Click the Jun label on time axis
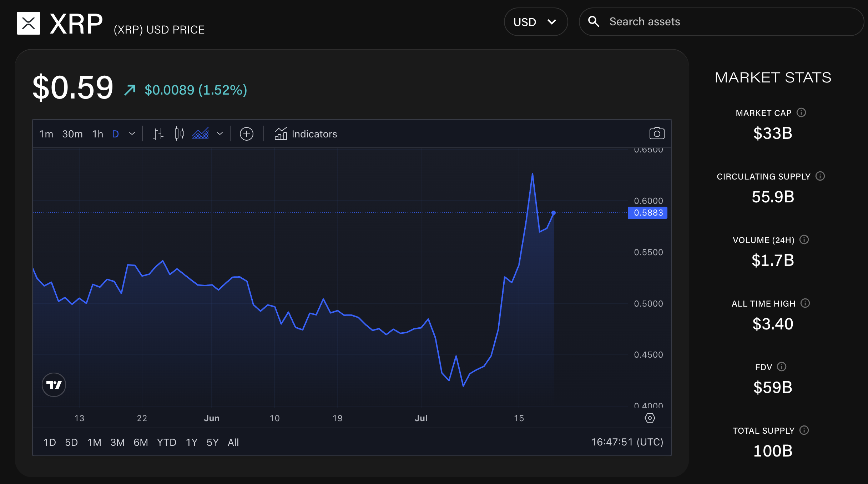868x484 pixels. point(212,418)
